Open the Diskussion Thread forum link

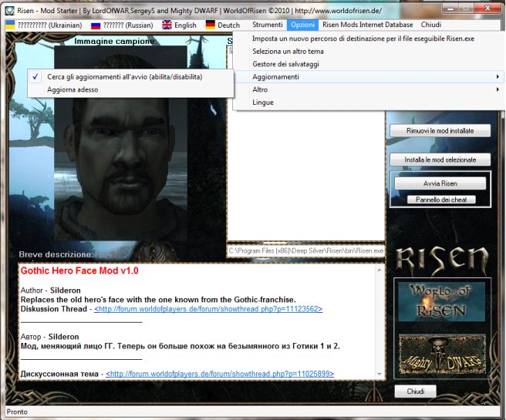pyautogui.click(x=208, y=309)
